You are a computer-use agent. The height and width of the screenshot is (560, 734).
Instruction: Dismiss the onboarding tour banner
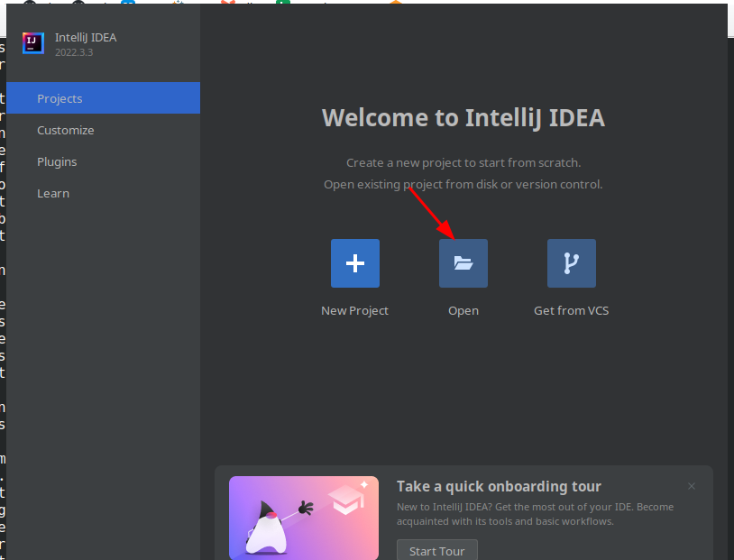(x=691, y=486)
